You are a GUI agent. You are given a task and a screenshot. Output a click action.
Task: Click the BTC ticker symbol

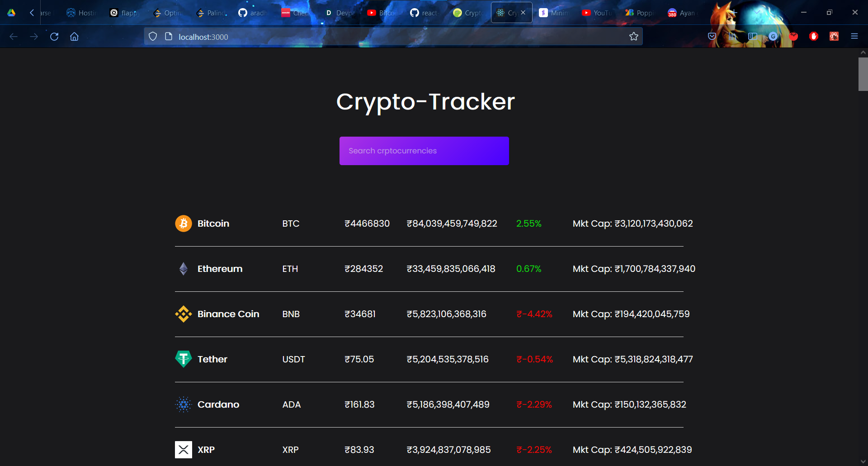point(291,223)
